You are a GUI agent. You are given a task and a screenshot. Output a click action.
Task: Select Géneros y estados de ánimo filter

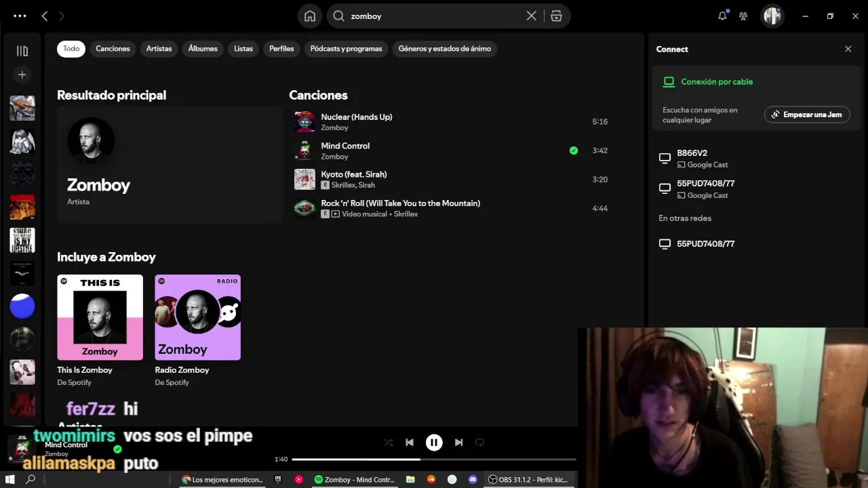445,49
